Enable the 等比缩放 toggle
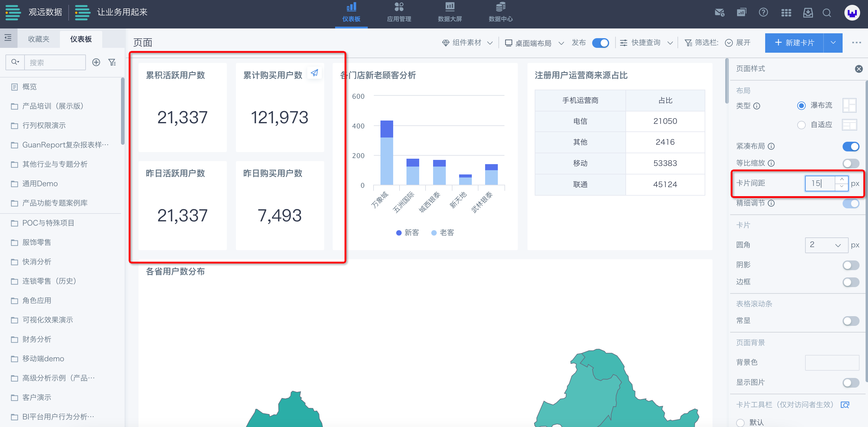This screenshot has height=427, width=868. tap(850, 163)
